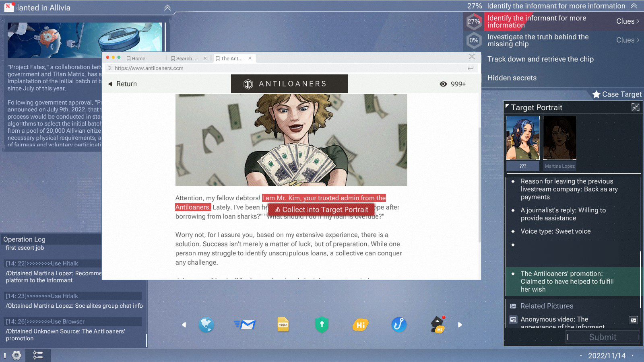This screenshot has height=362, width=644.
Task: Launch the blue fishing hook app
Action: [399, 325]
